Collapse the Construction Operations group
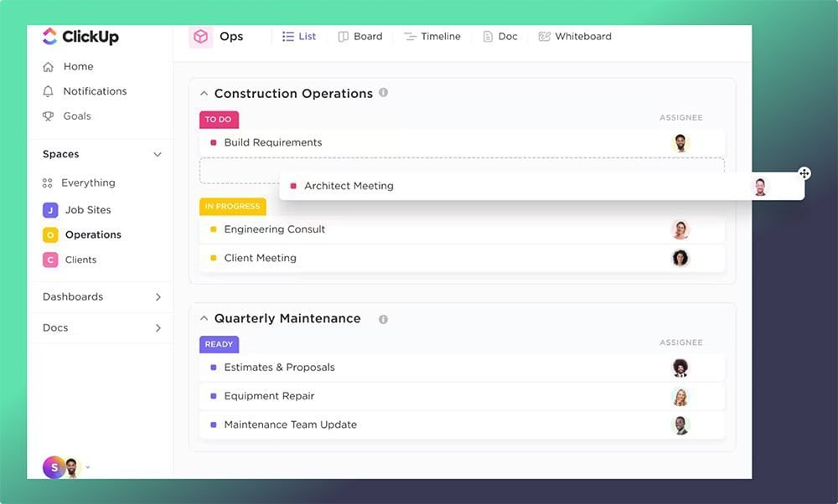The height and width of the screenshot is (504, 838). [x=204, y=93]
